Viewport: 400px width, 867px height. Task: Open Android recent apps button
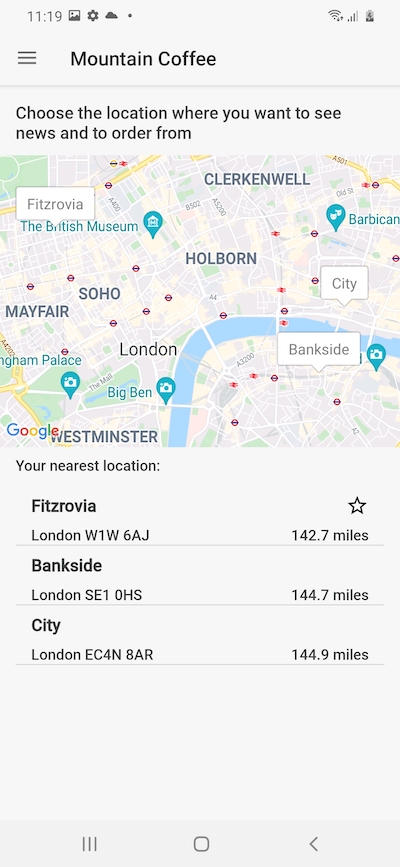coord(89,844)
